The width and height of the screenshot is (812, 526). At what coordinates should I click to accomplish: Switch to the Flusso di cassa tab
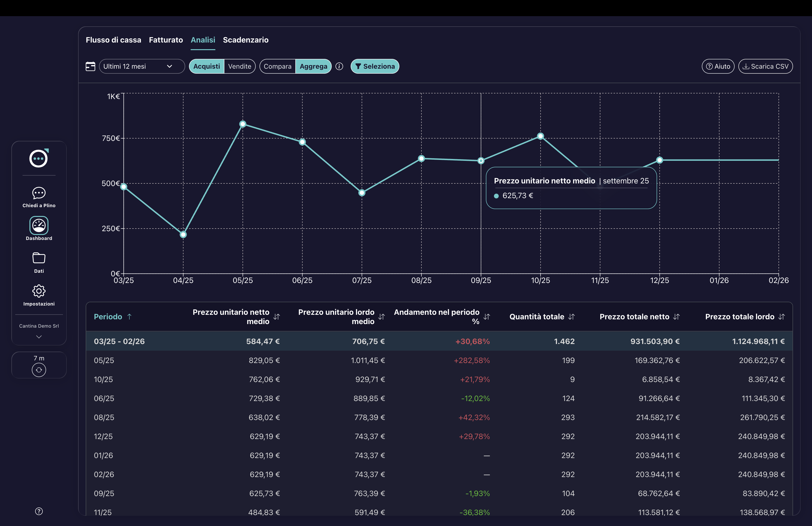pos(113,40)
